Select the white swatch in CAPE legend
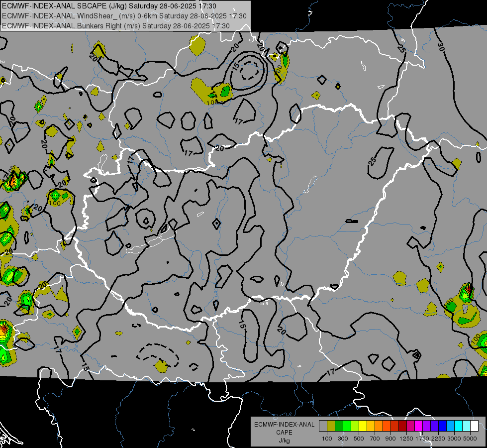The image size is (487, 448). (x=474, y=426)
